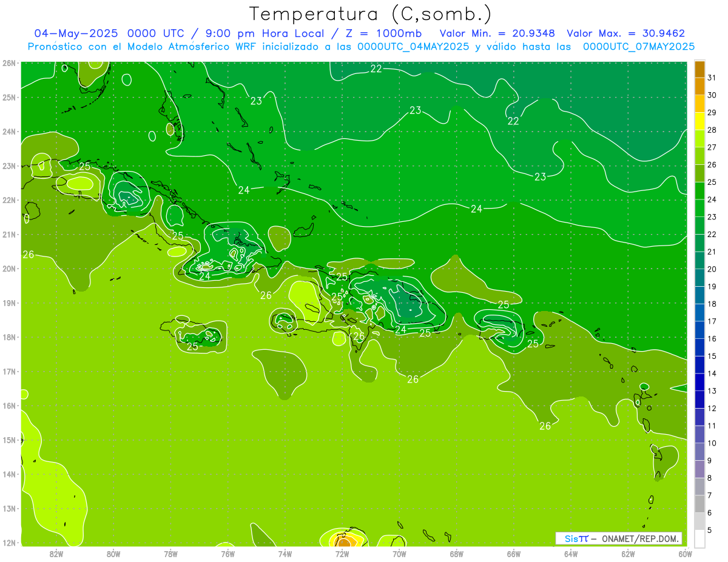
Task: Select the blue swatch between colorbar 17 and 18
Action: tap(699, 313)
